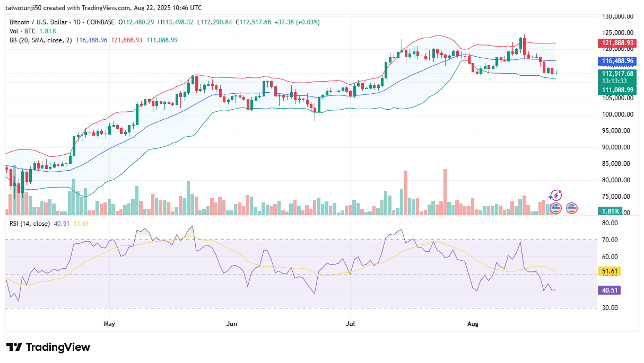Image resolution: width=644 pixels, height=363 pixels.
Task: Click red 121,888.93 upper value in BB legend
Action: (x=127, y=40)
